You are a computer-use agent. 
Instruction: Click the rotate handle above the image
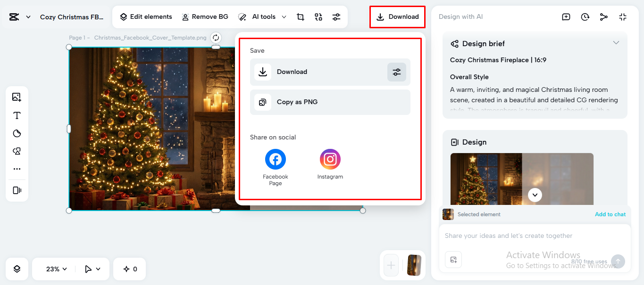(x=216, y=38)
